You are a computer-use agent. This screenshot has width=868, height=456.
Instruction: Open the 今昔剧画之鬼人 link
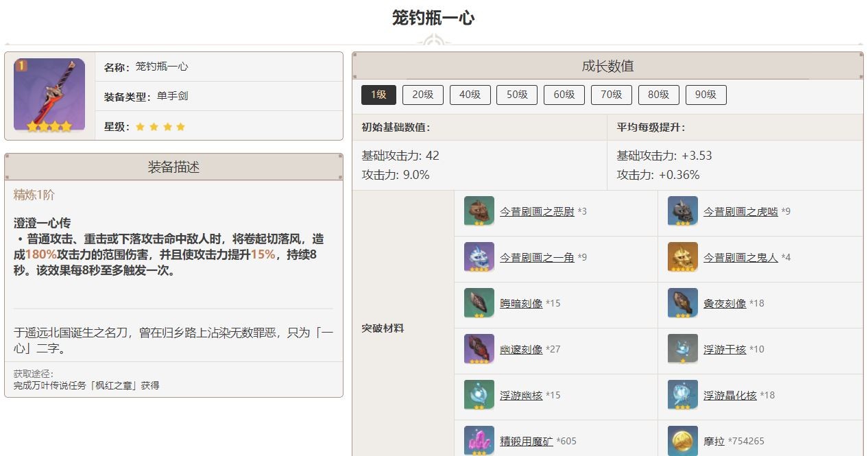tap(740, 258)
